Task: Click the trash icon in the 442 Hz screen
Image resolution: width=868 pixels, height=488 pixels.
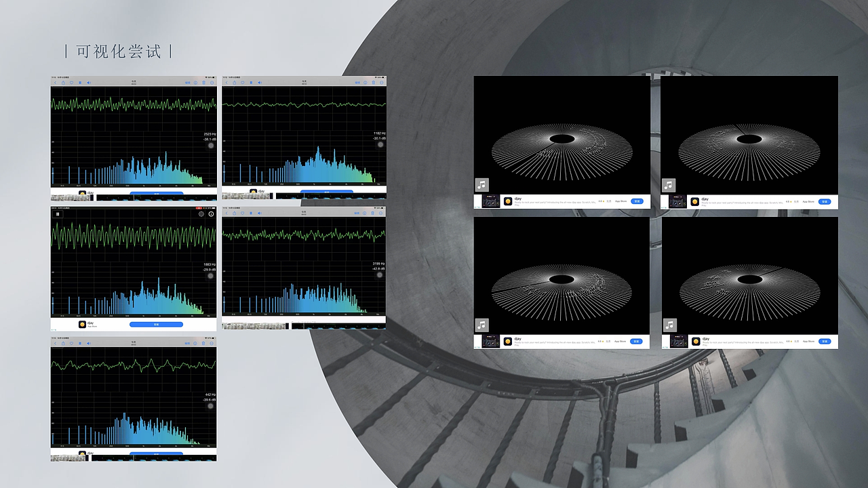Action: point(203,344)
